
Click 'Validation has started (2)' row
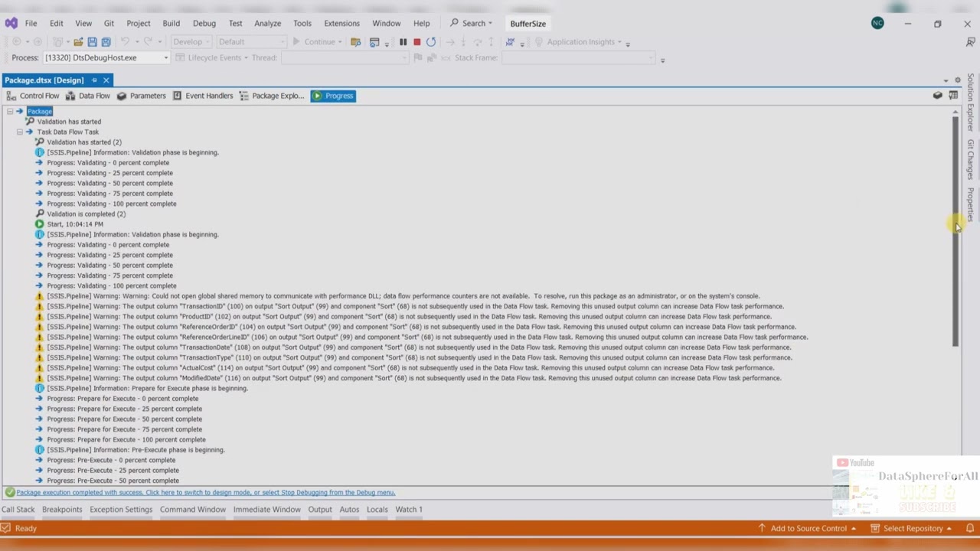point(84,142)
